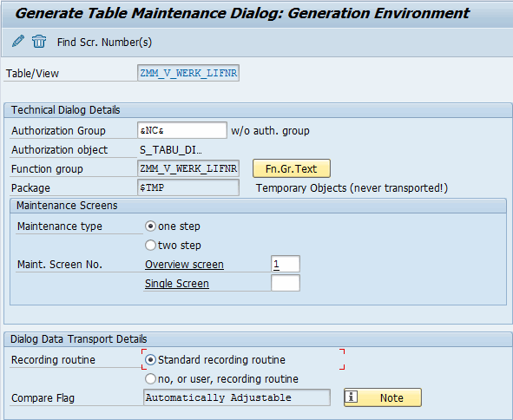513x420 pixels.
Task: Click the Compare Flag label
Action: coord(43,398)
